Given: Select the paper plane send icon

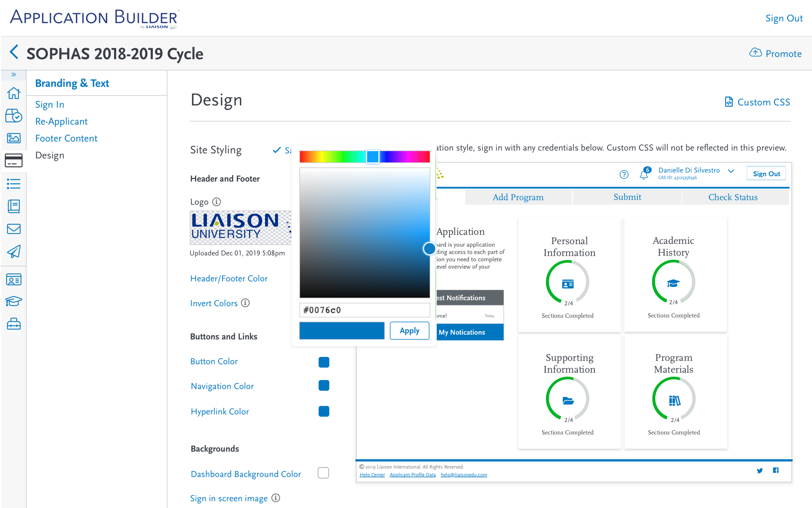Looking at the screenshot, I should point(14,251).
